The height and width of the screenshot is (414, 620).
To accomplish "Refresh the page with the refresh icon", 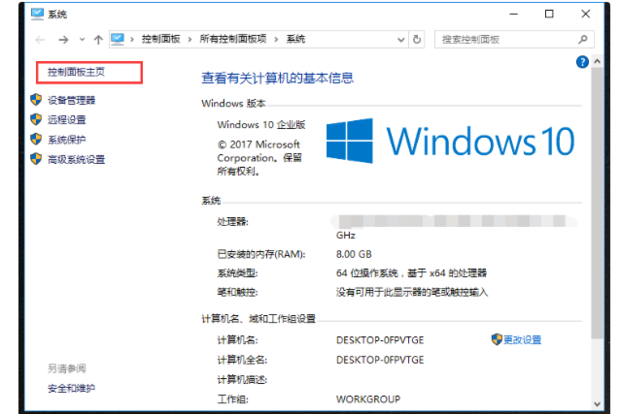I will (417, 40).
